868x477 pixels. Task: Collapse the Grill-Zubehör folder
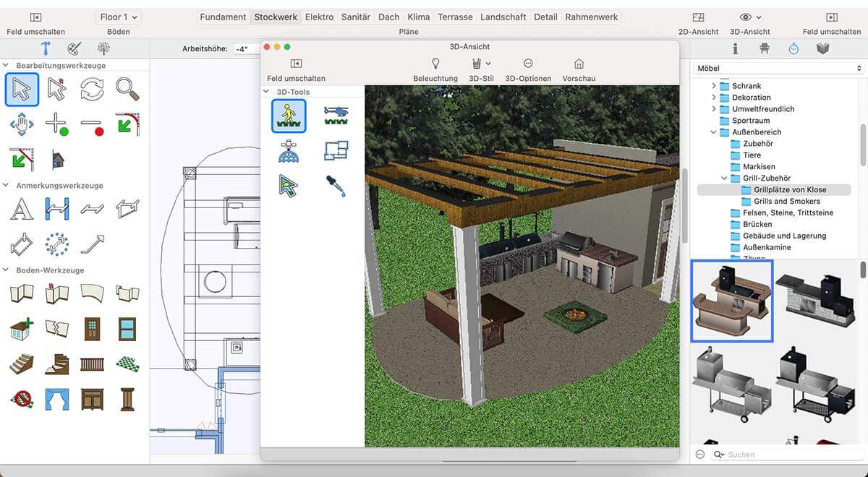[x=725, y=179]
